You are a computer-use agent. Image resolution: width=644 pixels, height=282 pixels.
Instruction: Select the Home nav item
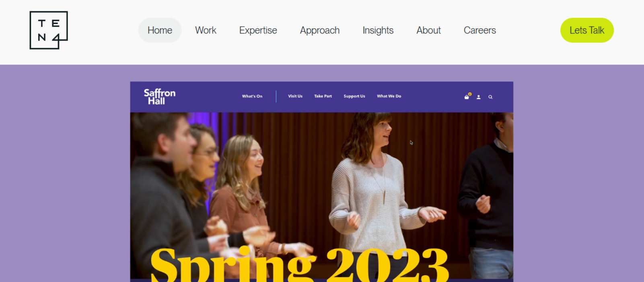(x=160, y=30)
